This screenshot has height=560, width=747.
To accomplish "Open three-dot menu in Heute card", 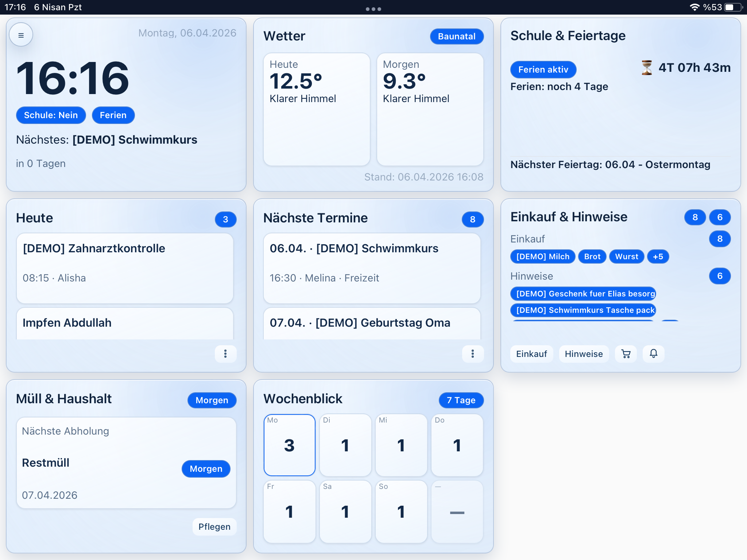I will coord(225,354).
